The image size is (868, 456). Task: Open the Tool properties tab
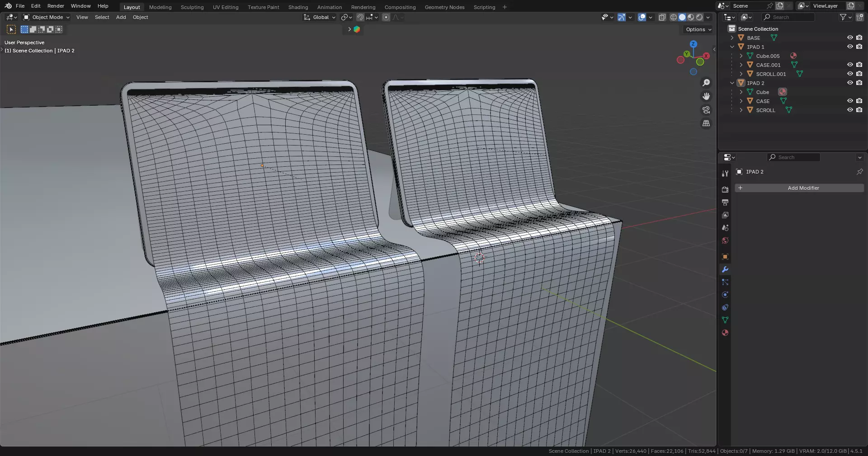[725, 174]
